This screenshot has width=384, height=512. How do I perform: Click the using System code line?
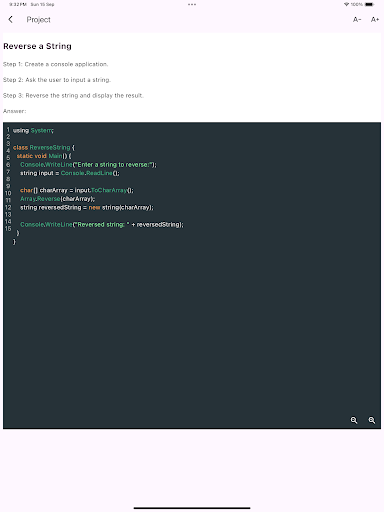(x=33, y=130)
